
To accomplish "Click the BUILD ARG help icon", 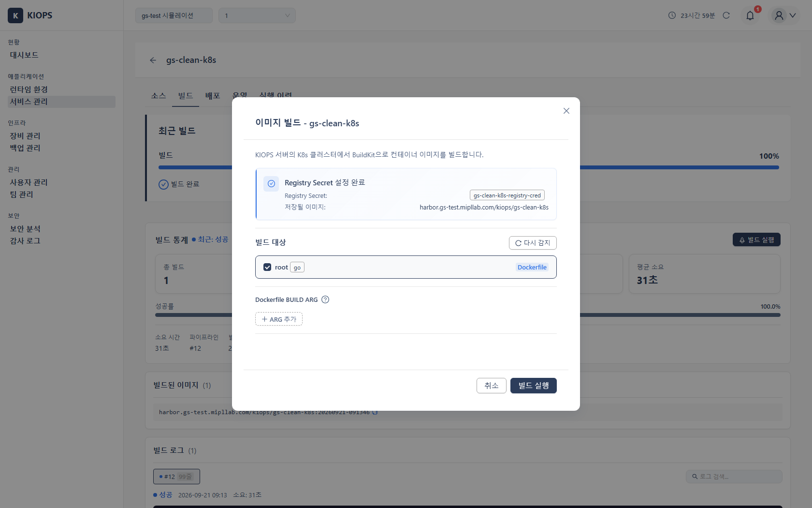I will [325, 299].
